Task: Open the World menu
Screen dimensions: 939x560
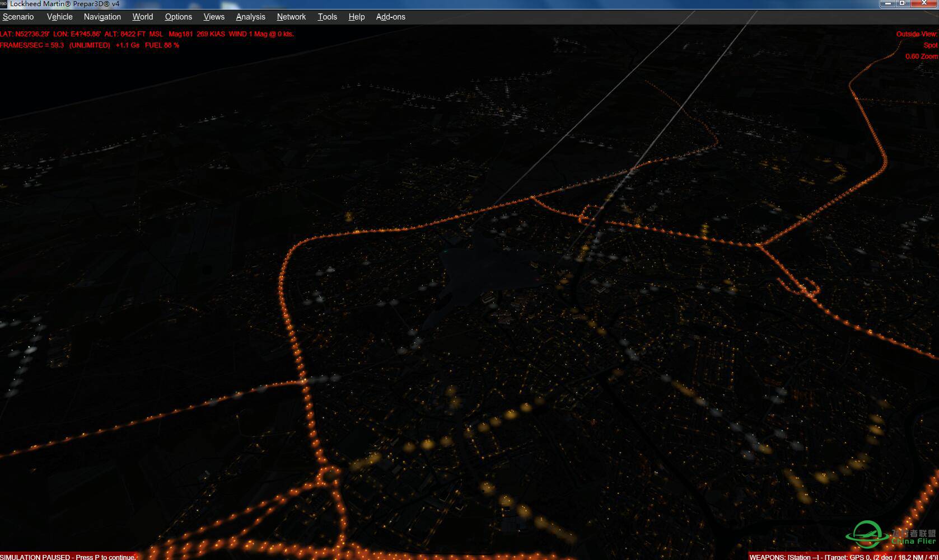Action: (x=142, y=17)
